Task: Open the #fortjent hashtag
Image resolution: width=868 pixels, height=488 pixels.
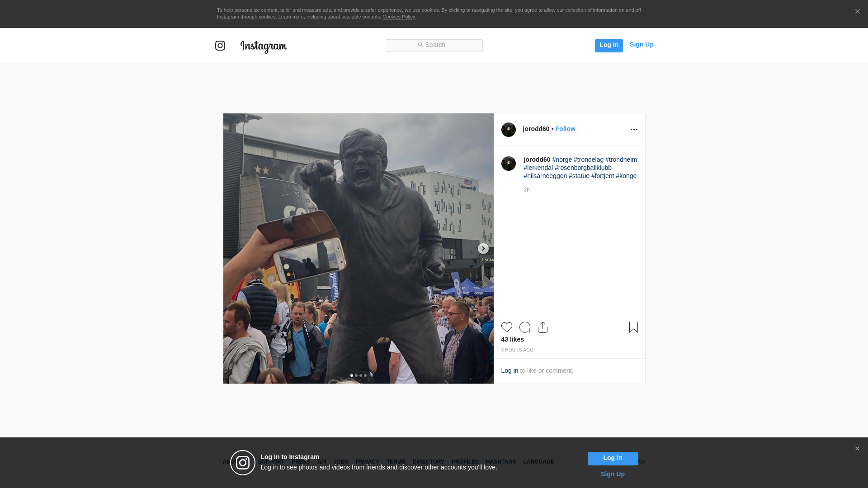Action: pyautogui.click(x=603, y=176)
